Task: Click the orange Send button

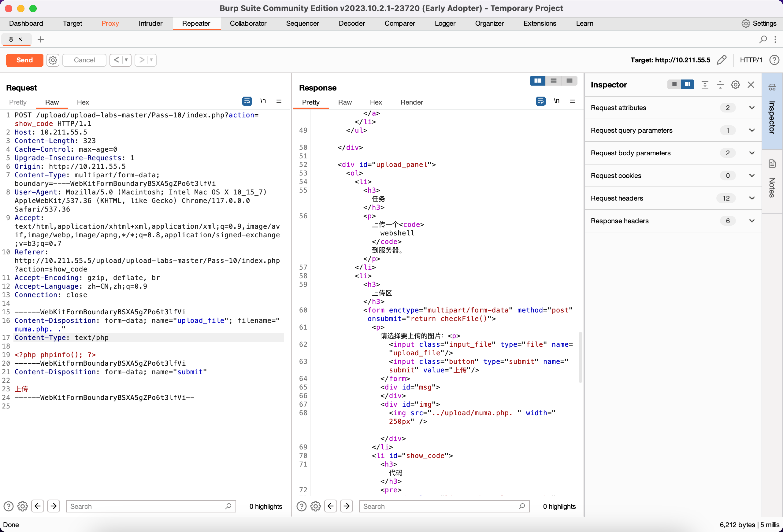Action: point(24,60)
